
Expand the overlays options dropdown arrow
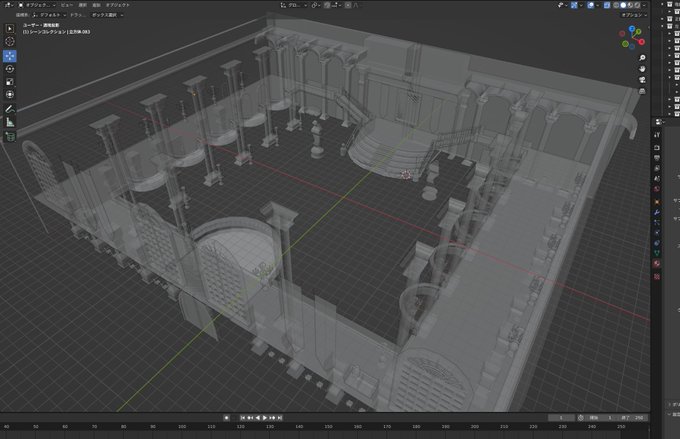pos(598,5)
